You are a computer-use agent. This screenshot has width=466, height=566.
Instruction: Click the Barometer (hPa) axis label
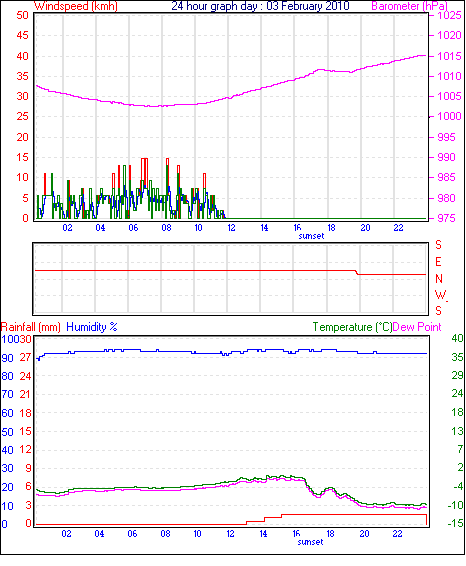pos(409,6)
